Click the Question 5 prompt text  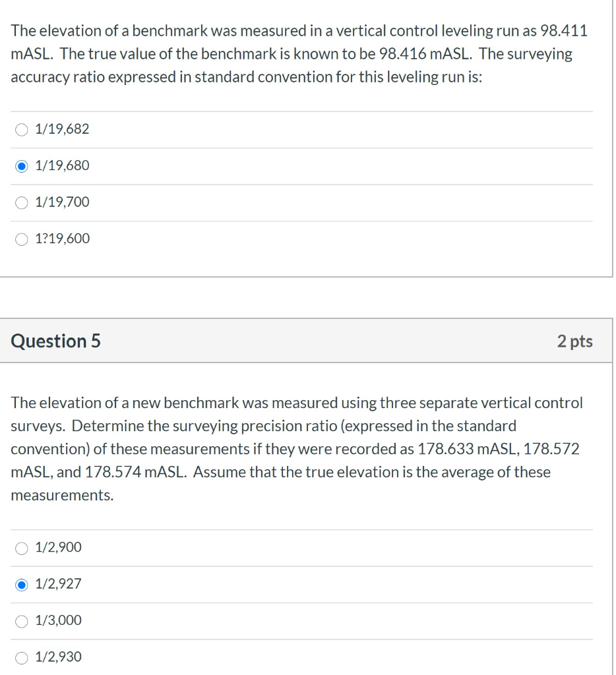(297, 448)
